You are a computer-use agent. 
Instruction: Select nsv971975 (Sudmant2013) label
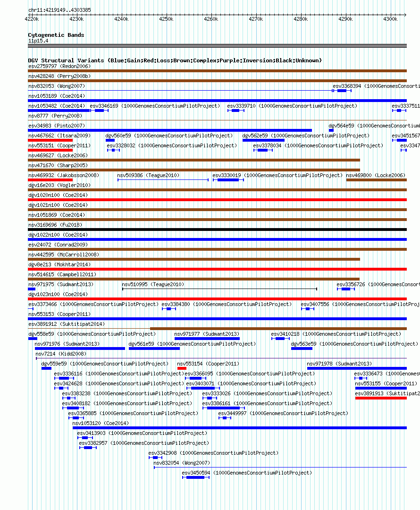pyautogui.click(x=61, y=285)
